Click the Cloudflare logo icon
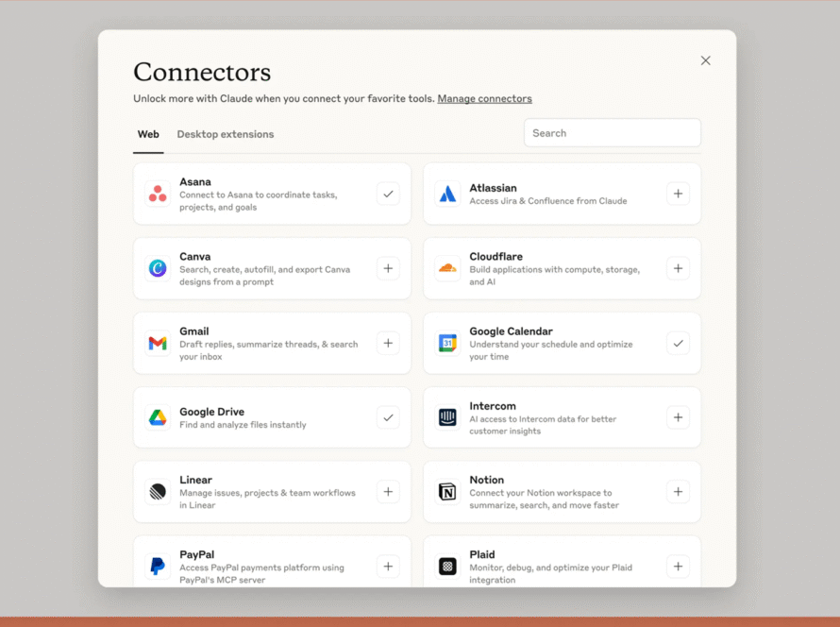Image resolution: width=840 pixels, height=627 pixels. pyautogui.click(x=447, y=268)
